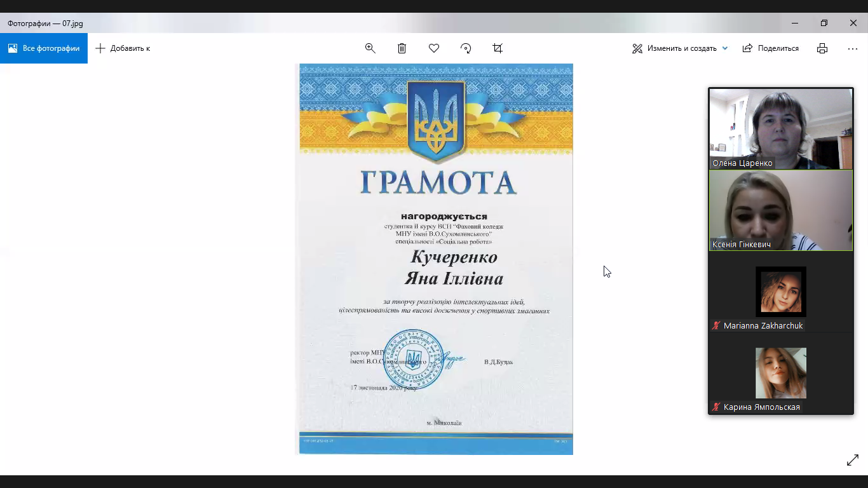The width and height of the screenshot is (868, 488).
Task: Rotate the image with rotate icon
Action: [466, 48]
